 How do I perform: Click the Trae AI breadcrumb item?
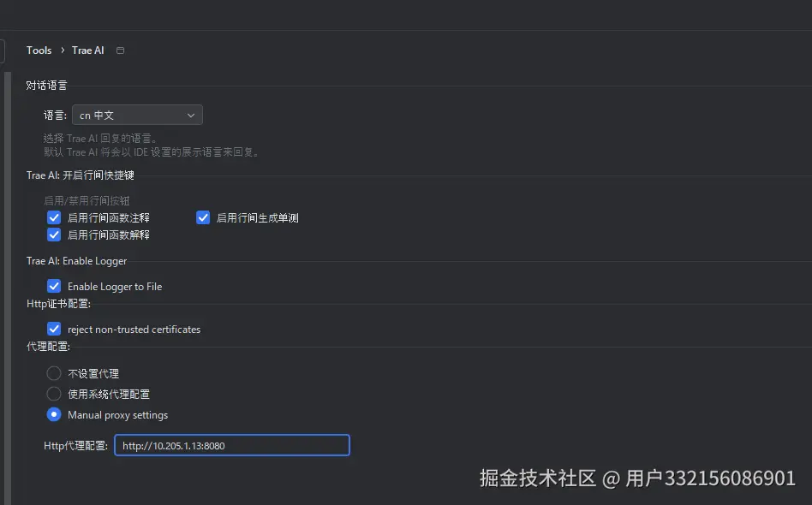[x=87, y=50]
